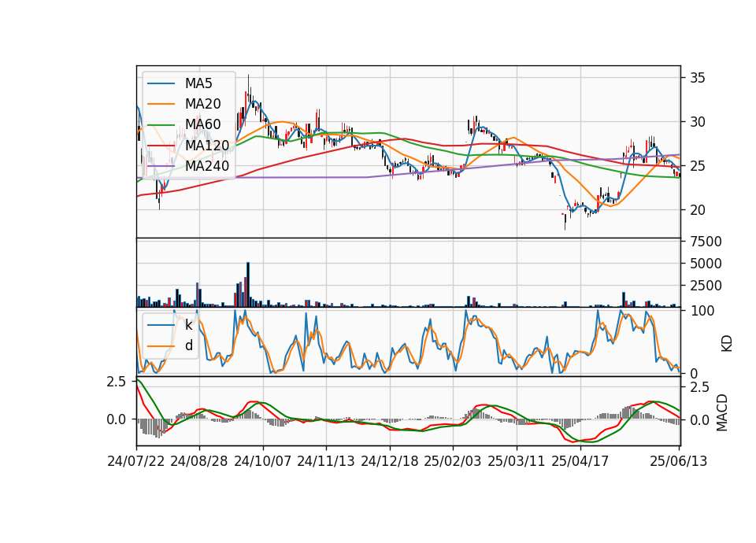This screenshot has height=543, width=756.
Task: Click the MA240 legend entry
Action: point(188,166)
